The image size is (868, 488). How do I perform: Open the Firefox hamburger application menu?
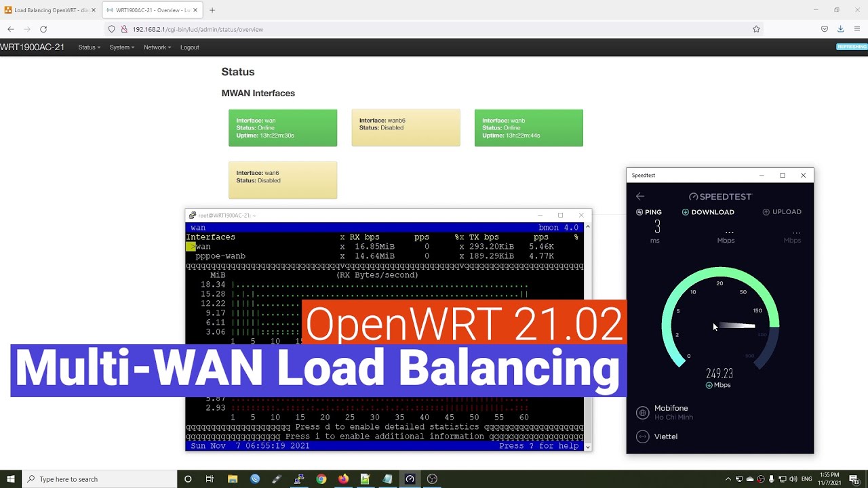tap(857, 29)
